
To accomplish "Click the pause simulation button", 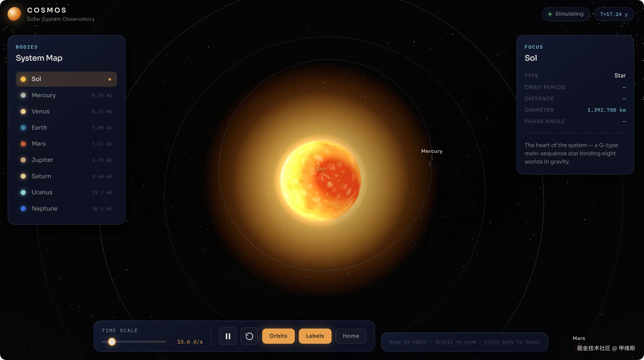I will click(x=228, y=336).
